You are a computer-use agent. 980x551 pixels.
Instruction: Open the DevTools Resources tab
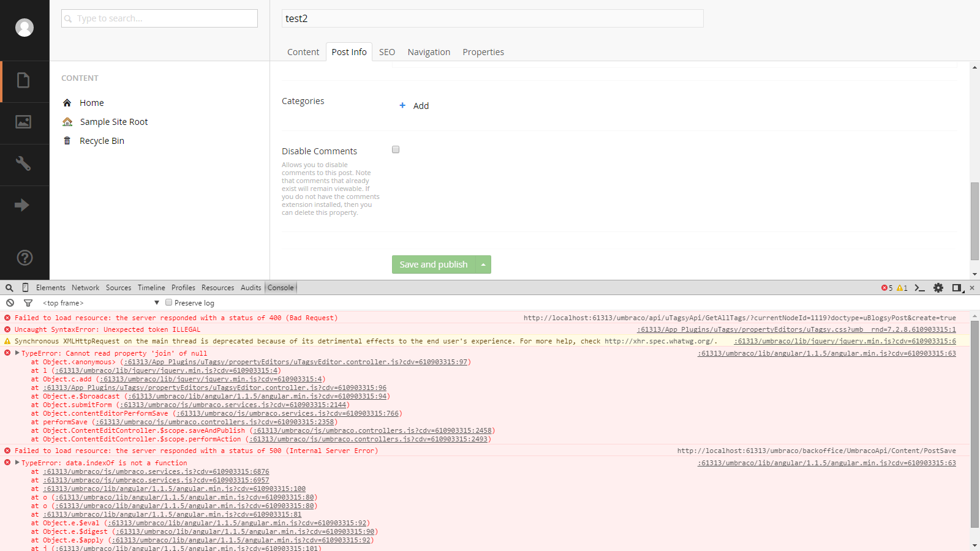coord(217,288)
